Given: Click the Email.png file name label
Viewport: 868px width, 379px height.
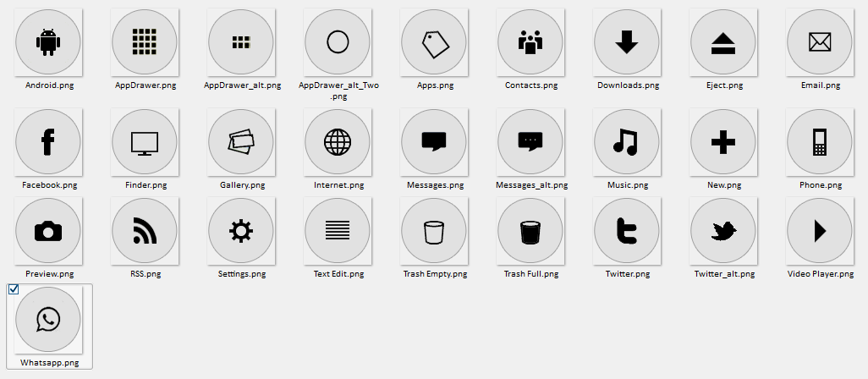Looking at the screenshot, I should (x=821, y=85).
